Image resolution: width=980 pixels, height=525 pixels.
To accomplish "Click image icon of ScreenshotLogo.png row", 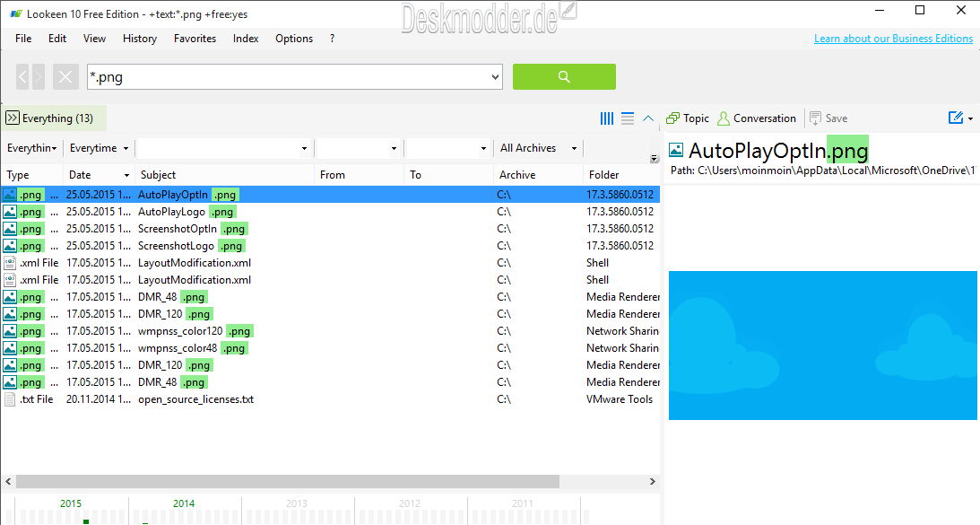I will click(10, 246).
